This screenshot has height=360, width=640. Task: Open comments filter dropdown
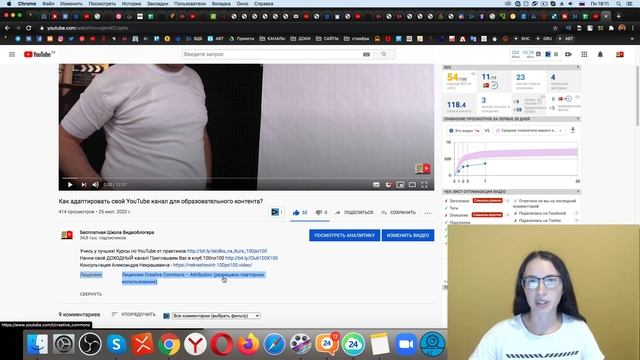coord(216,316)
